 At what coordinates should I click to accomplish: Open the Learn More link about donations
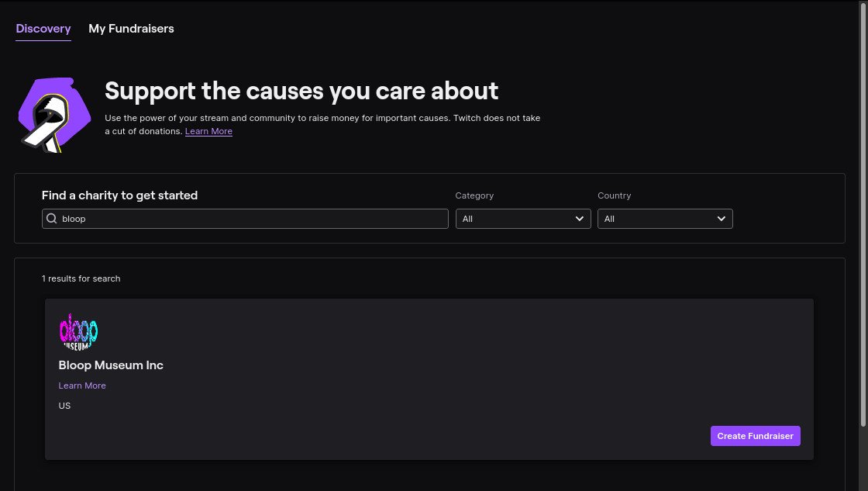(x=208, y=131)
